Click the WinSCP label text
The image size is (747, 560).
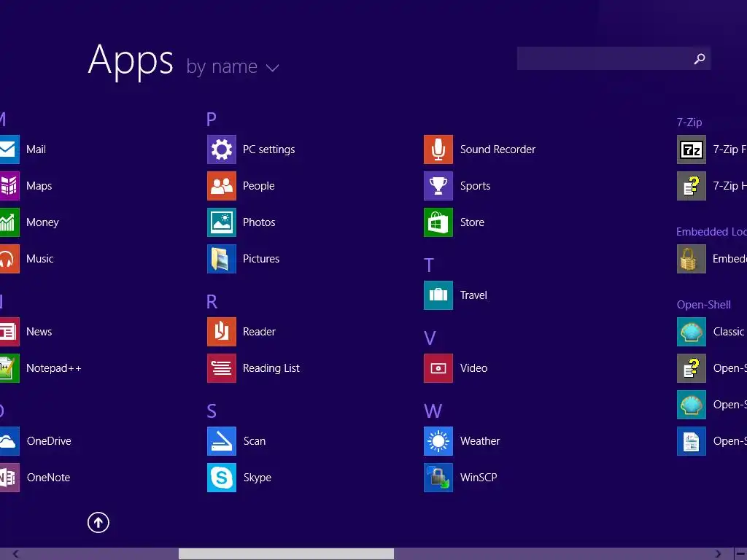click(x=479, y=478)
